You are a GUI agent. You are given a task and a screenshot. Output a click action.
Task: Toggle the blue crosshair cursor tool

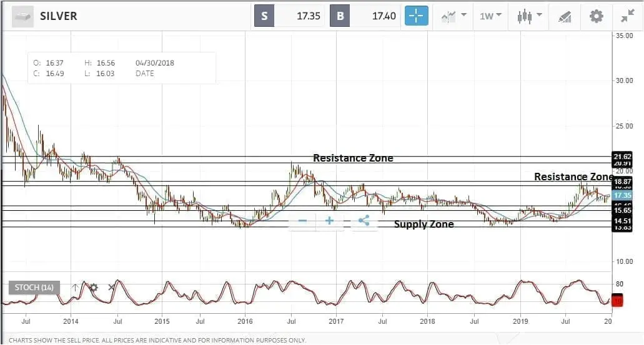[x=417, y=16]
